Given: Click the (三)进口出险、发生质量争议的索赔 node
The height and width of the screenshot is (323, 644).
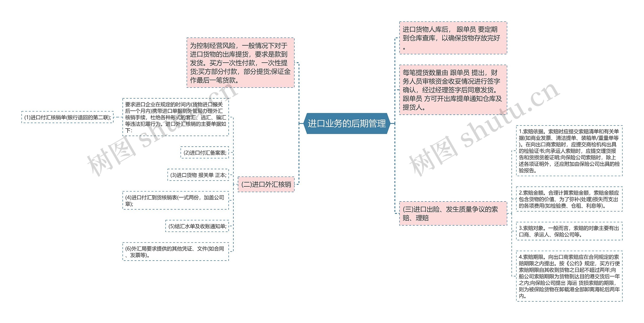Looking at the screenshot, I should click(x=453, y=213).
